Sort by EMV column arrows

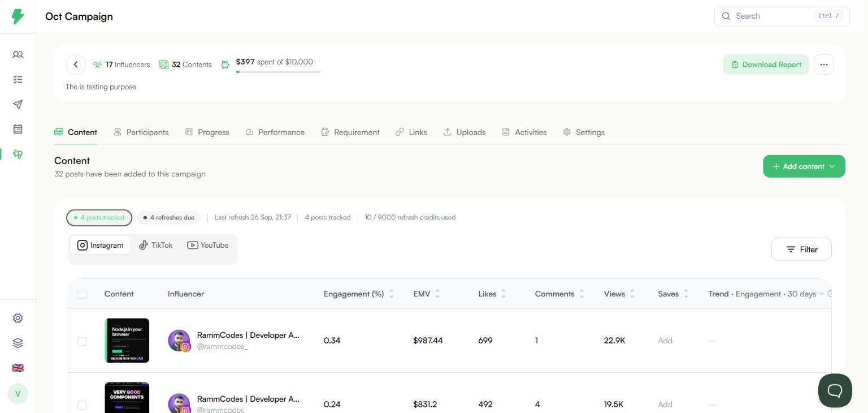(x=437, y=294)
